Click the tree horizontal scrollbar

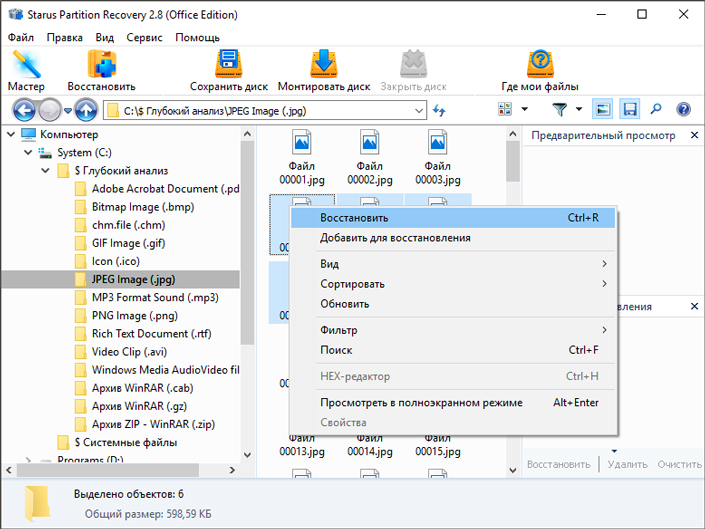[108, 470]
